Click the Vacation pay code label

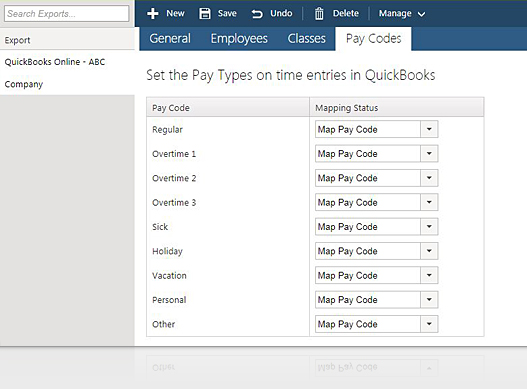[169, 276]
